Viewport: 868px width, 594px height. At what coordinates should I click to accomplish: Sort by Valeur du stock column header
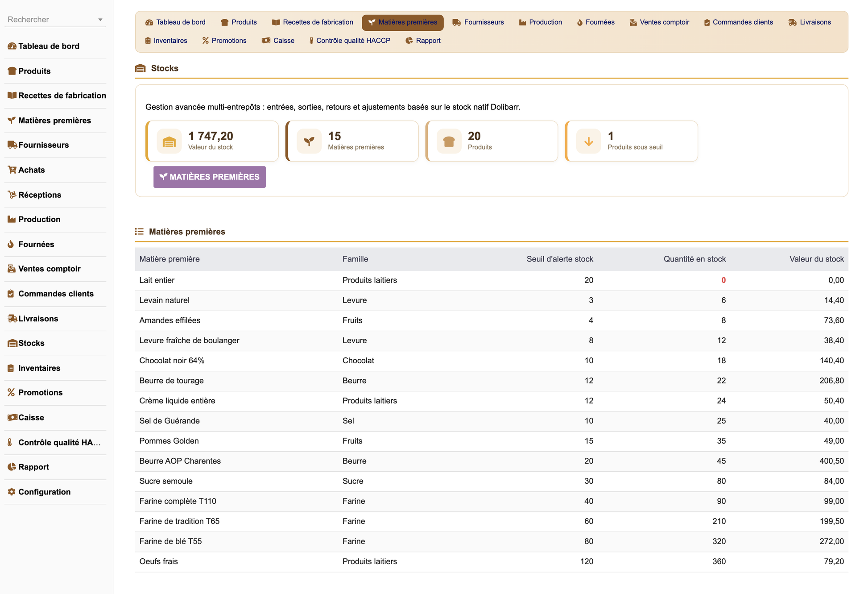click(x=816, y=259)
